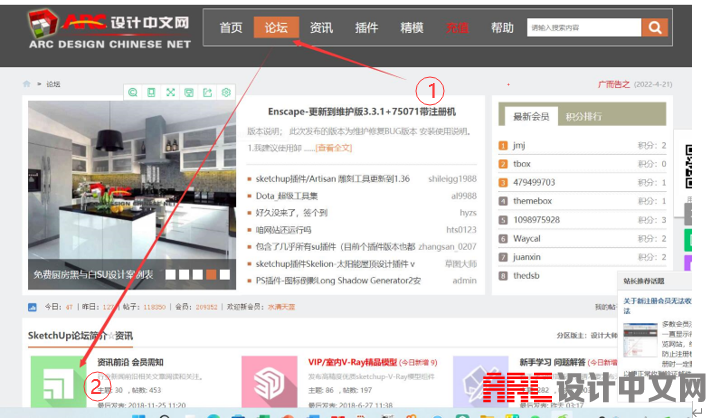
Task: Open member tbox in the member list
Action: click(522, 164)
